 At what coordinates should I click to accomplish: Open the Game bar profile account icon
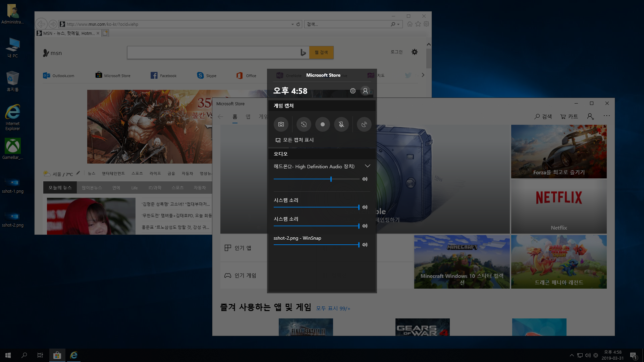[x=365, y=91]
